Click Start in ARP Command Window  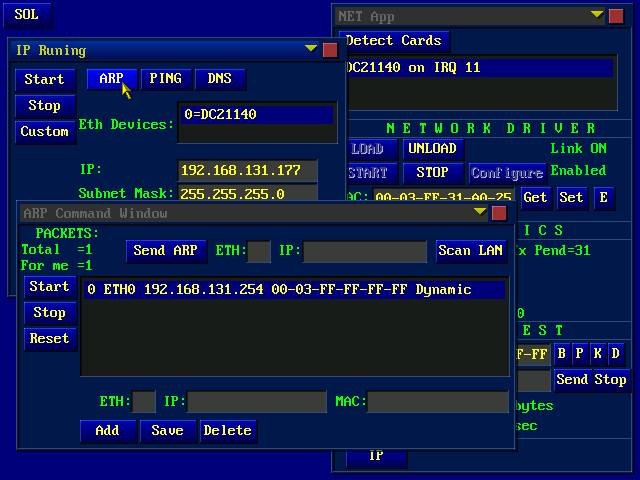point(50,287)
